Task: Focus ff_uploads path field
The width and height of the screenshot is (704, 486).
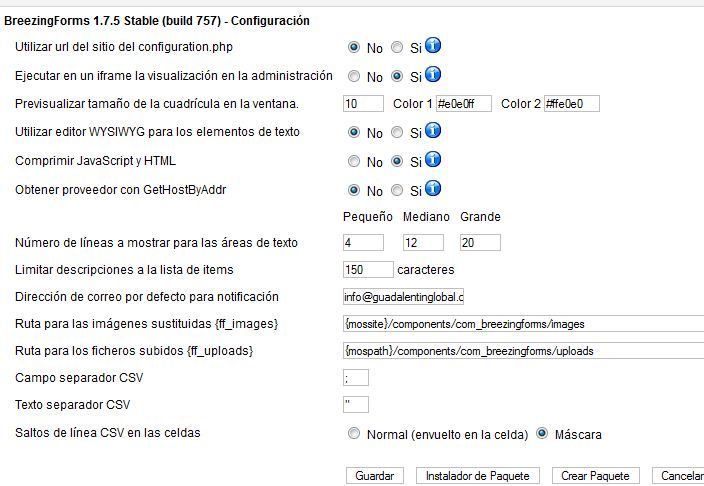Action: (524, 351)
